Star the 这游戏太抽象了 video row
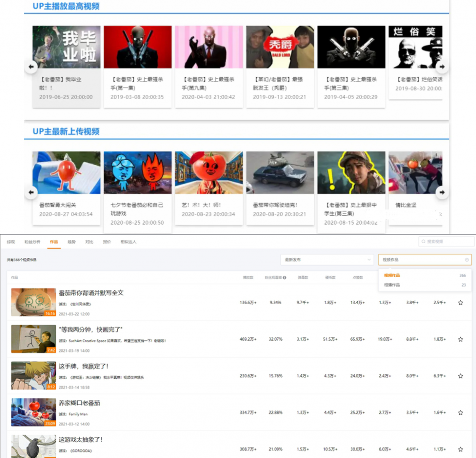Screen dimensions: 476x458 460,449
